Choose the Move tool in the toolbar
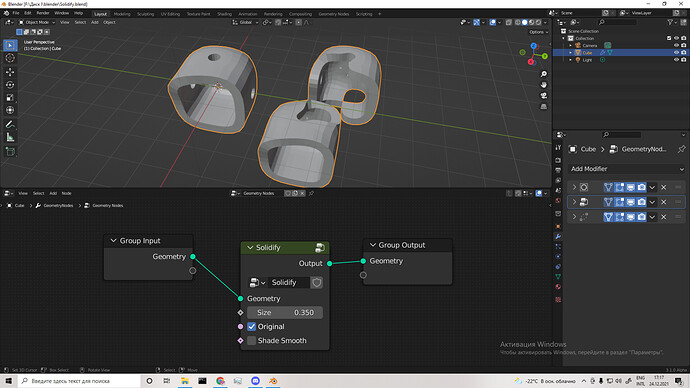 [10, 72]
